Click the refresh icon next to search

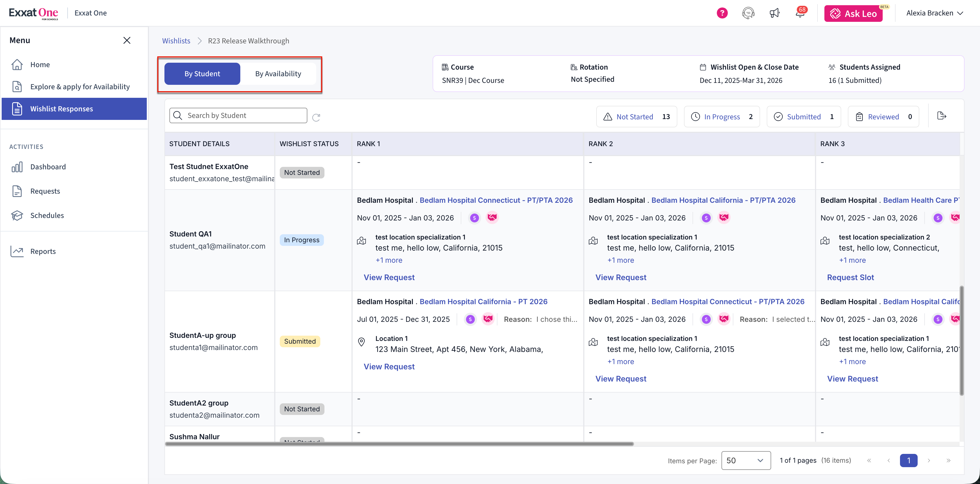316,117
